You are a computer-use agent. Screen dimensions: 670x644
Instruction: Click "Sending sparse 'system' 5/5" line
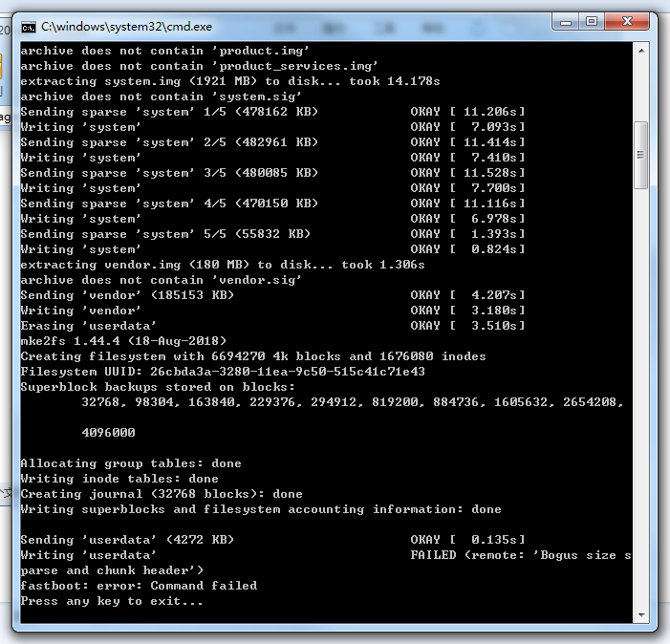point(165,234)
